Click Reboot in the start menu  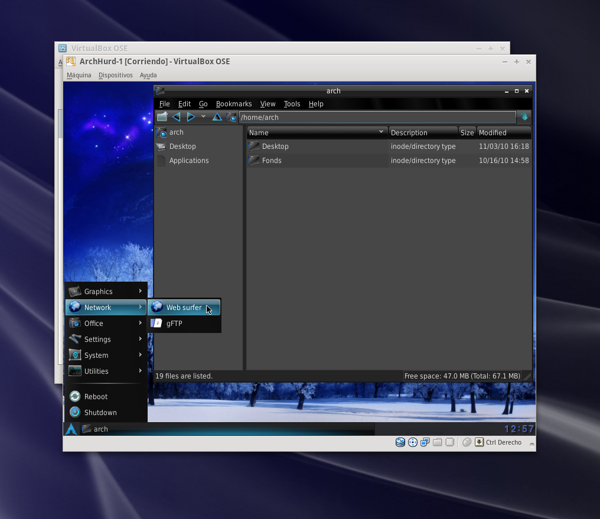[x=106, y=397]
